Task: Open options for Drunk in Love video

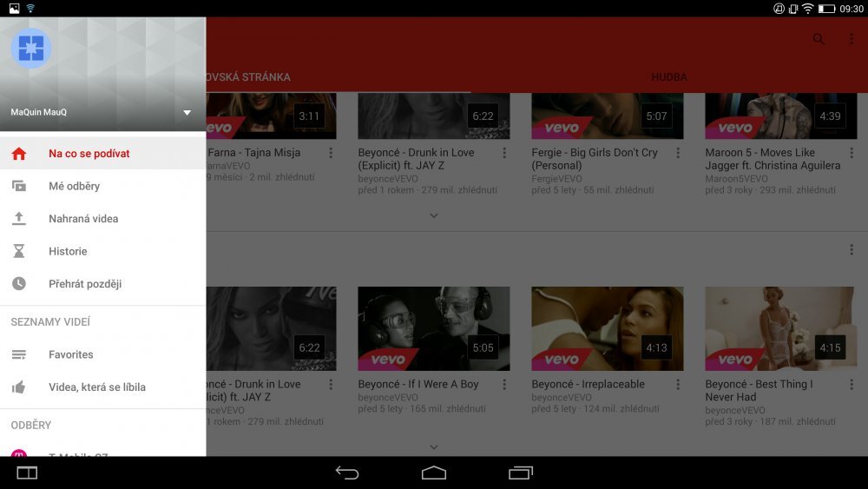Action: (504, 153)
